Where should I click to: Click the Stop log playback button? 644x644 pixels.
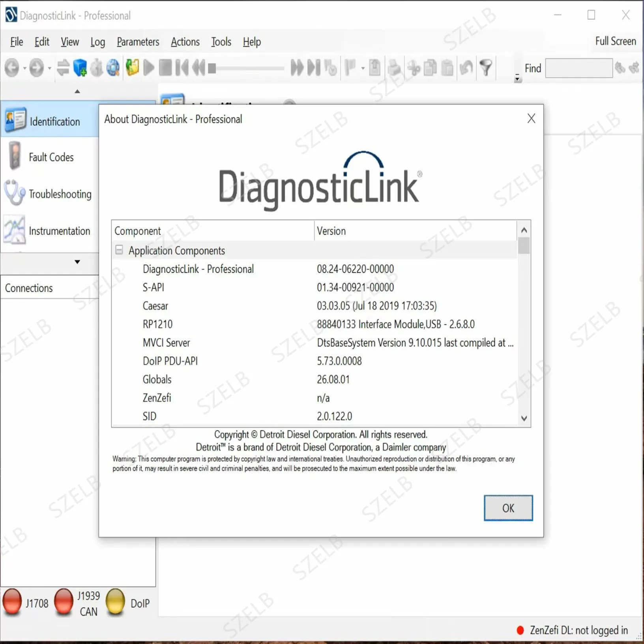[x=165, y=68]
